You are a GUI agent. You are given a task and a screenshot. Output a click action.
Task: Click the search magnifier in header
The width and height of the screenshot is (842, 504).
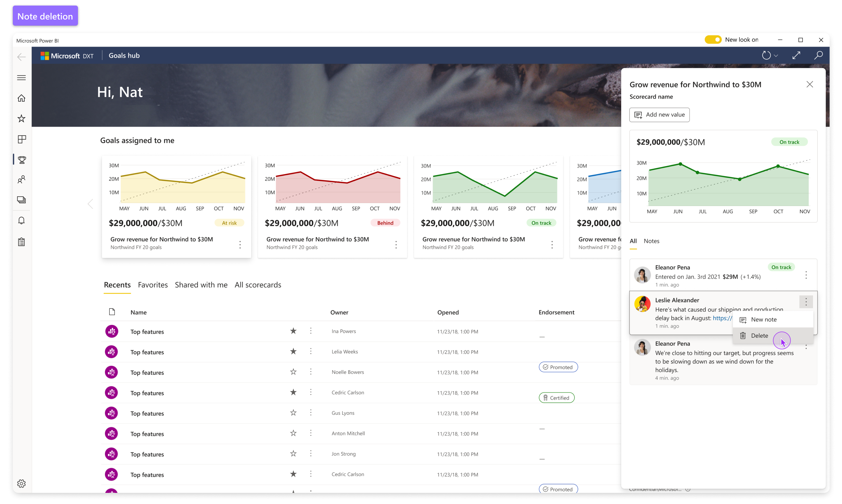click(818, 55)
